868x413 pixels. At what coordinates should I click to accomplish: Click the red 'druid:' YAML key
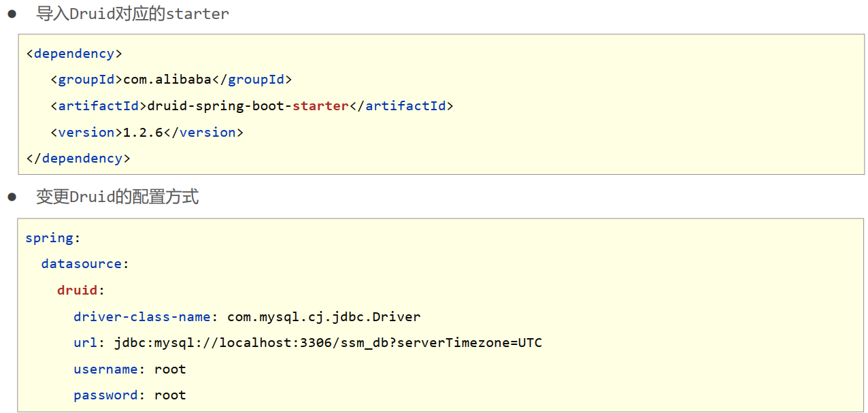pyautogui.click(x=82, y=290)
